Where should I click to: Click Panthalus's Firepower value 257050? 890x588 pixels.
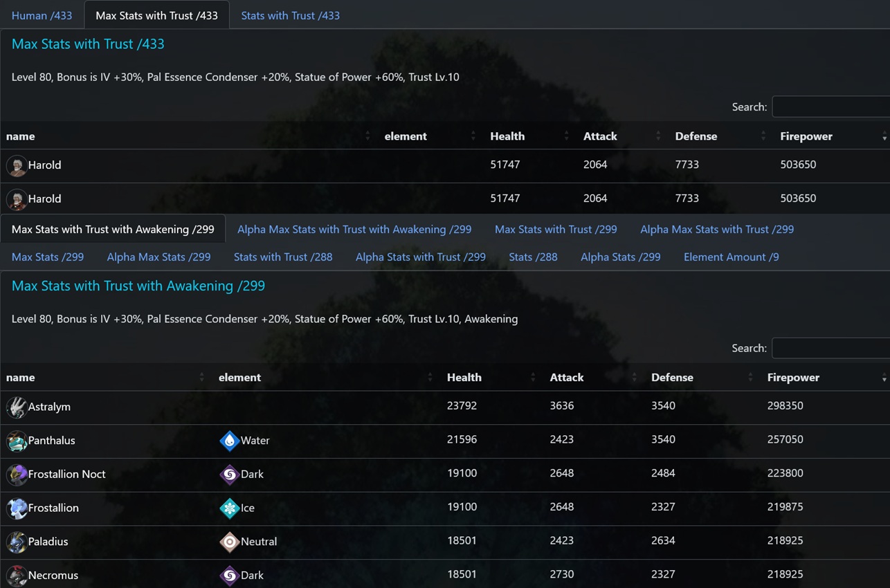[x=785, y=440]
